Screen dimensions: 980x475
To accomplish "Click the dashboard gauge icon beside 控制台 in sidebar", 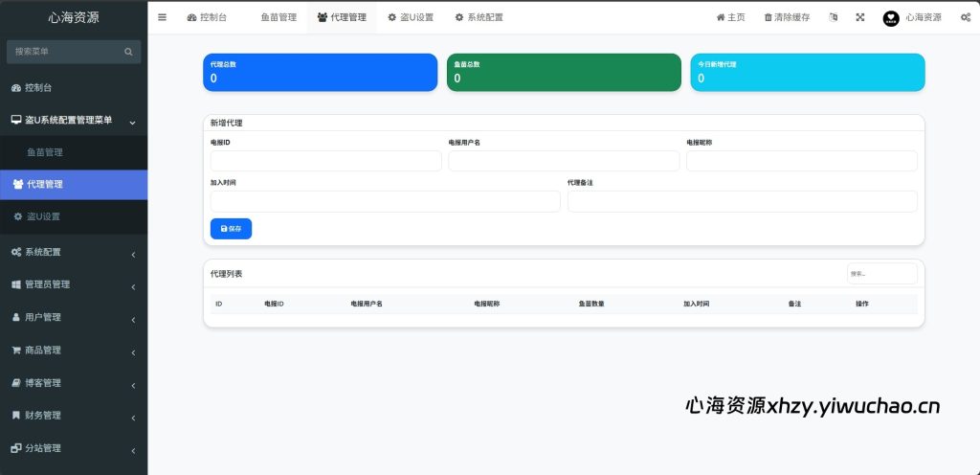I will pyautogui.click(x=17, y=88).
